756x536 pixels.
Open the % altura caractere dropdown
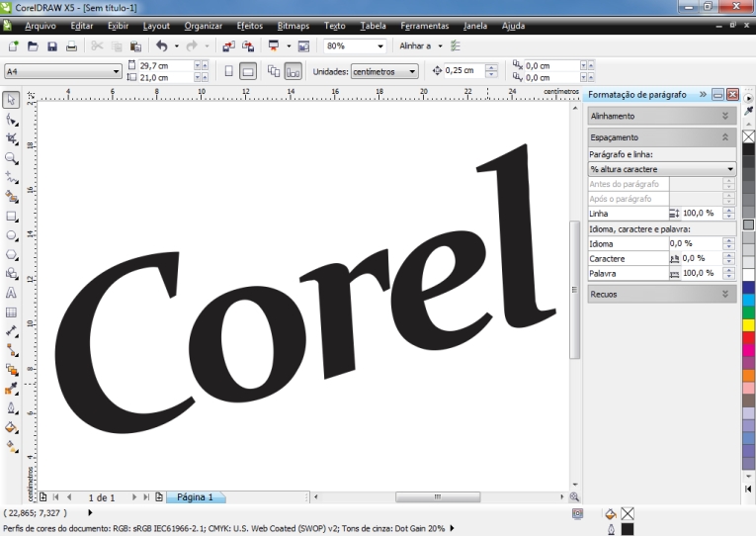[730, 169]
